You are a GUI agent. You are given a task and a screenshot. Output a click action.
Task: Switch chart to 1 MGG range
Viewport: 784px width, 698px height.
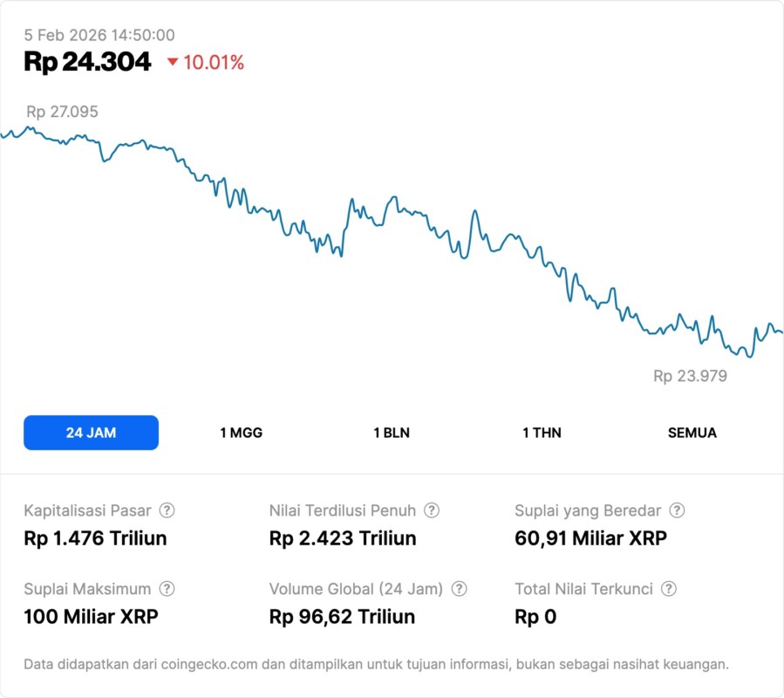241,433
